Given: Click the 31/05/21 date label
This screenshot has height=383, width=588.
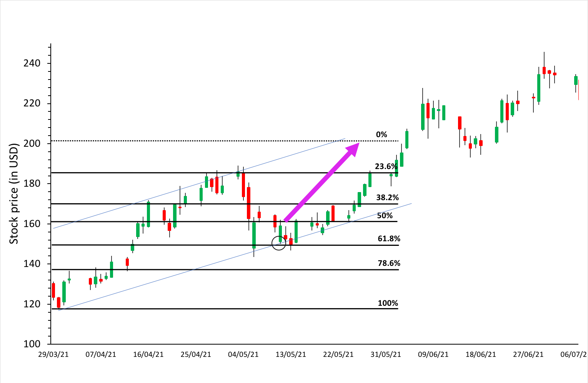Looking at the screenshot, I should 386,355.
